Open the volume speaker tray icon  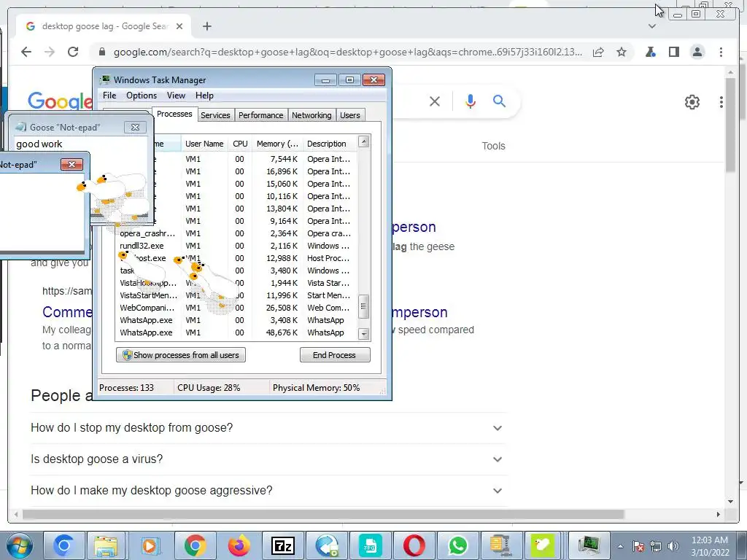(x=673, y=547)
